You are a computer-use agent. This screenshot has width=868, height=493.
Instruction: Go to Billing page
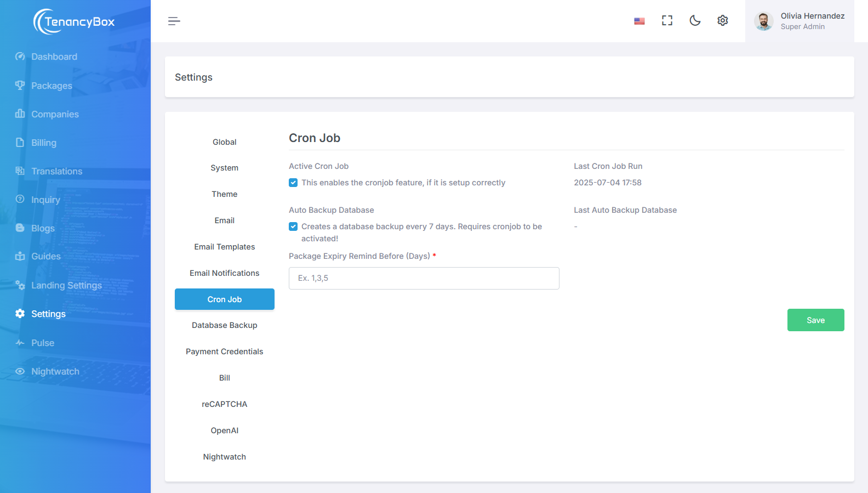point(44,143)
